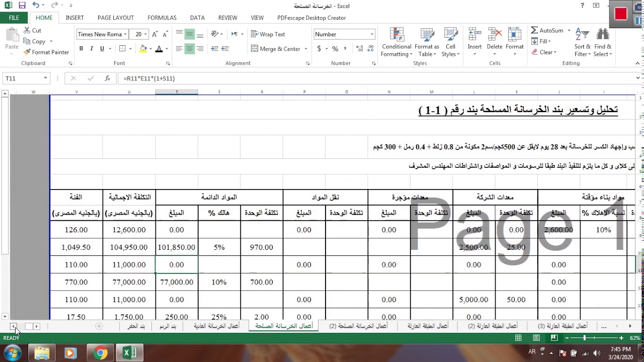Select the Format Painter tool
644x362 pixels.
[46, 52]
